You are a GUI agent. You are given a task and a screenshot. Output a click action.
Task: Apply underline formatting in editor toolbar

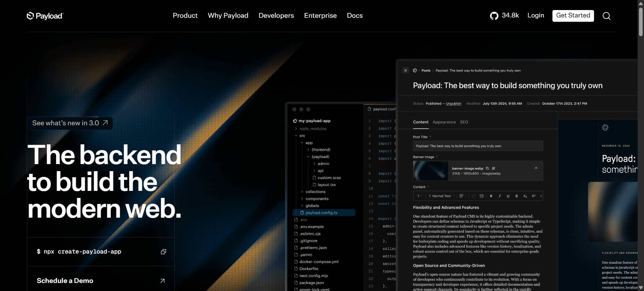pos(508,196)
